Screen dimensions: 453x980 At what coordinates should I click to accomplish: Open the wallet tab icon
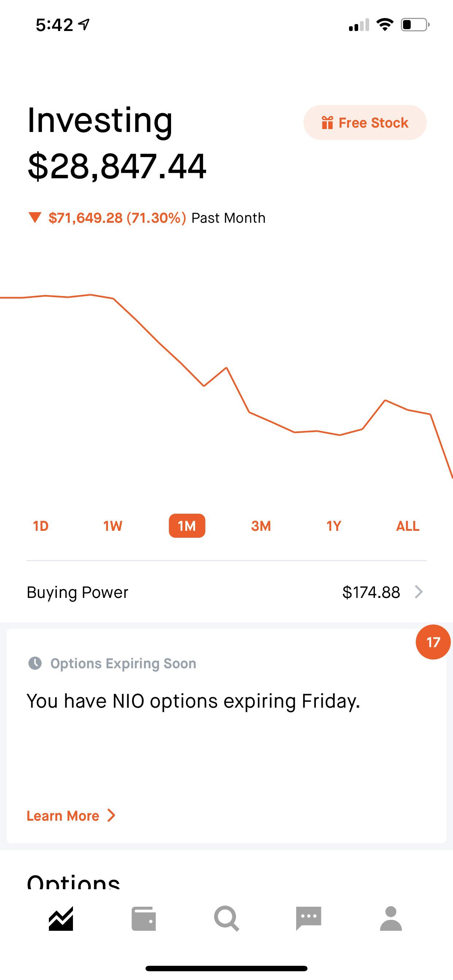143,919
